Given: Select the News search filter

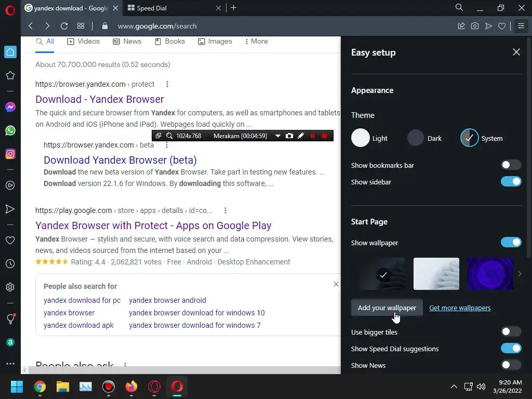Looking at the screenshot, I should 127,42.
